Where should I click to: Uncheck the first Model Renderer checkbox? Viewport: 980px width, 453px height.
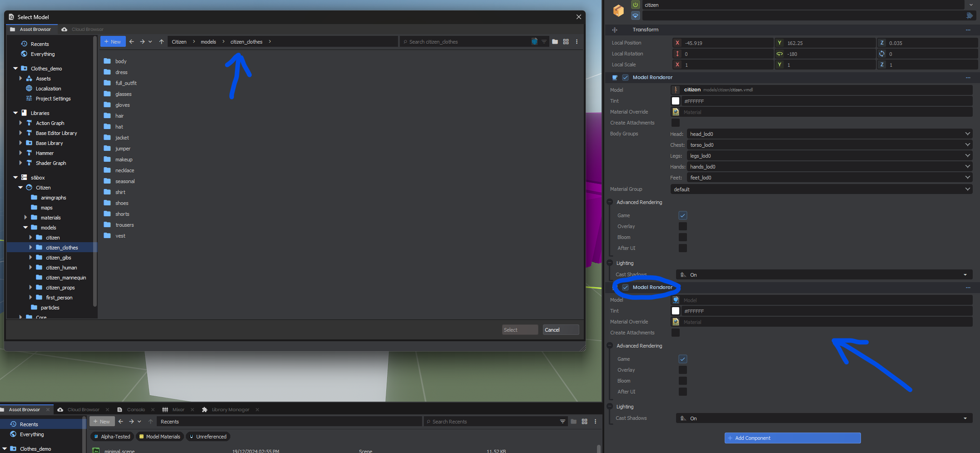tap(625, 78)
